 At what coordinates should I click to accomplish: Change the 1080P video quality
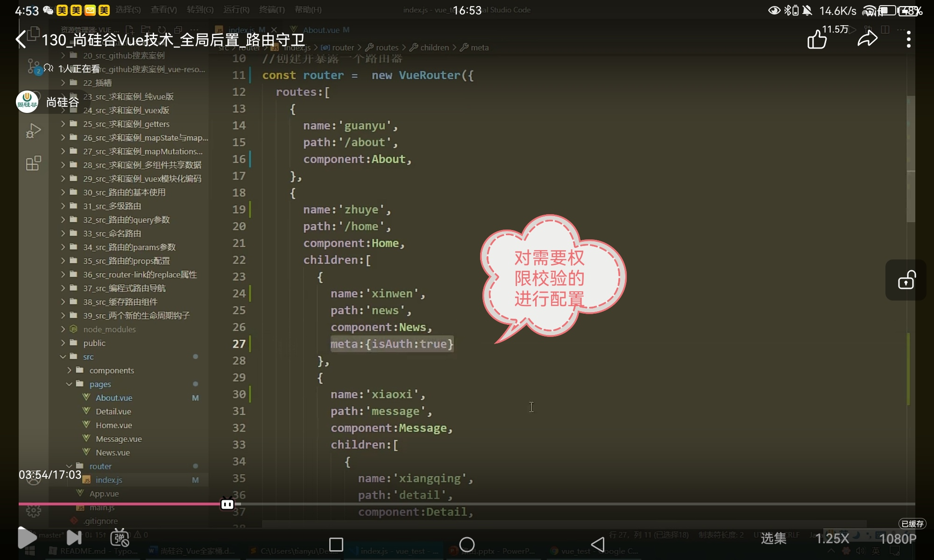pos(898,539)
